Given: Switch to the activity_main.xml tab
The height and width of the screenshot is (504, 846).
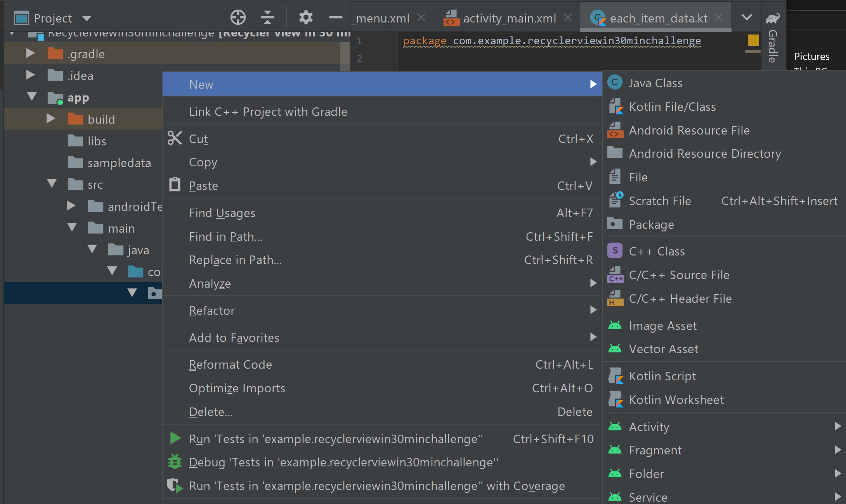Looking at the screenshot, I should pyautogui.click(x=508, y=18).
